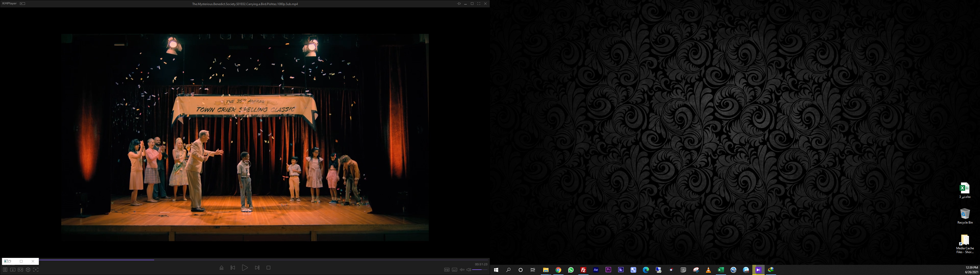Click the screen capture focus icon
Screen dimensions: 980x275
[x=36, y=270]
